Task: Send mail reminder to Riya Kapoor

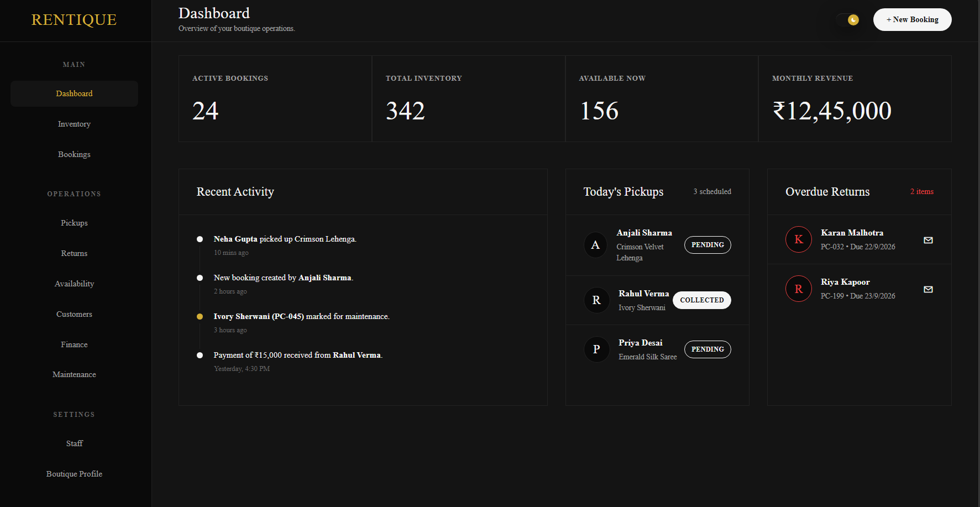Action: point(928,289)
